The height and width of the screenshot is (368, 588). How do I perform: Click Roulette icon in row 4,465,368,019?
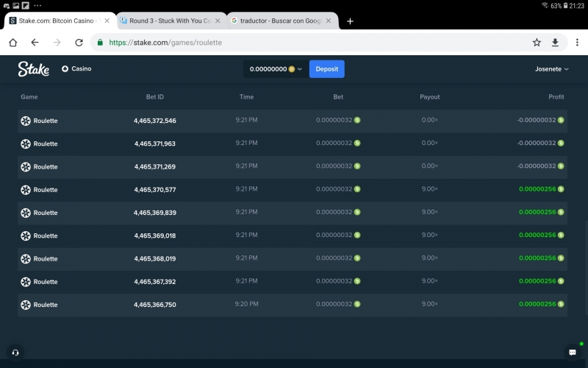point(26,258)
